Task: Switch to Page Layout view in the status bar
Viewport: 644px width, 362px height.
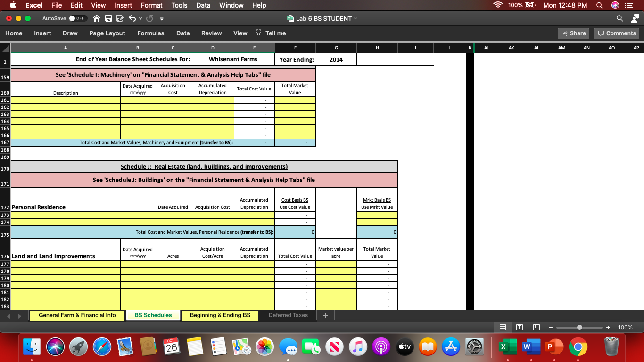Action: 519,327
